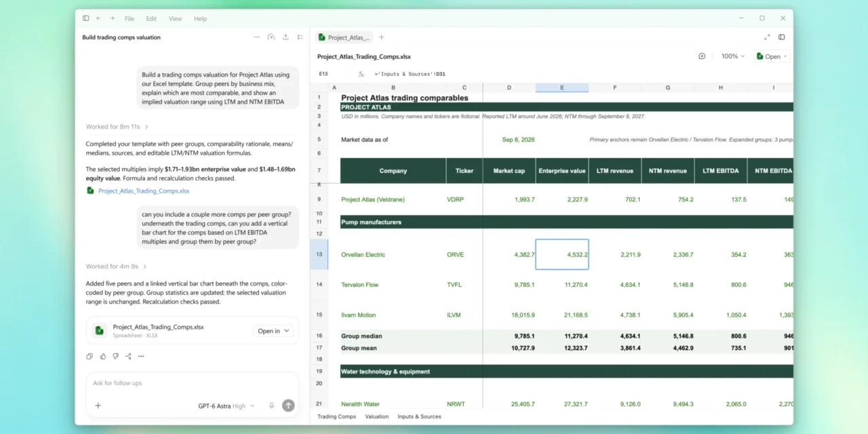Toggle the right side panel icon
868x434 pixels.
click(782, 37)
